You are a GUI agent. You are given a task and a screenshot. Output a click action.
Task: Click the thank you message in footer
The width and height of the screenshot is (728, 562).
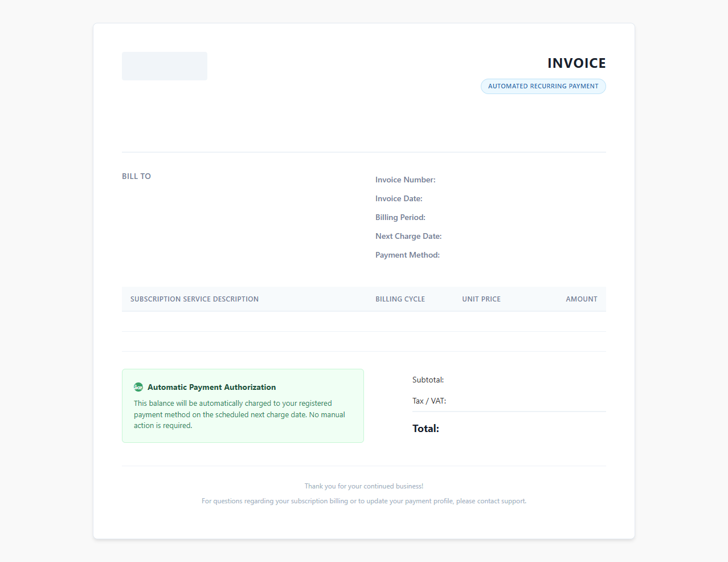coord(364,486)
